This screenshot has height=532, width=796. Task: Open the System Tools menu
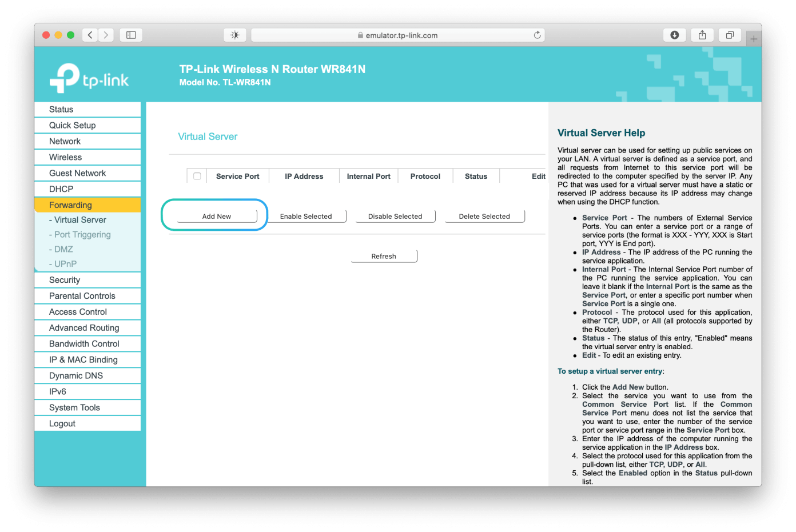87,408
